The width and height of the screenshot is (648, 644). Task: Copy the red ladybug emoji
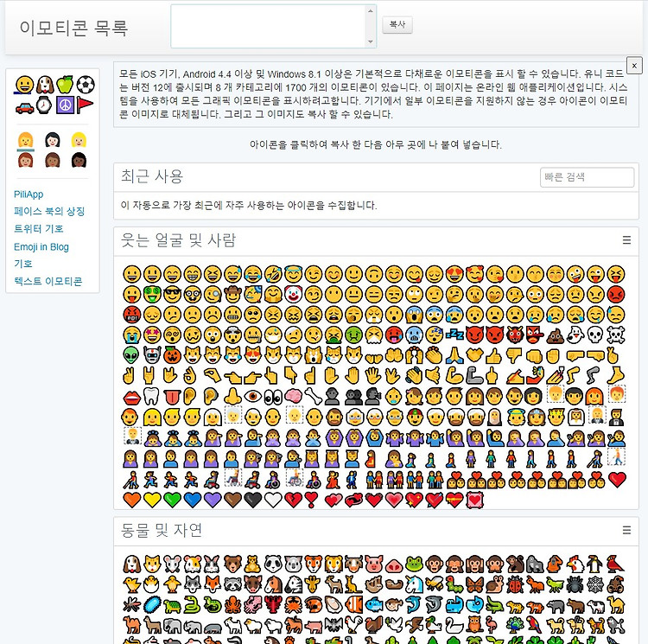coord(515,584)
